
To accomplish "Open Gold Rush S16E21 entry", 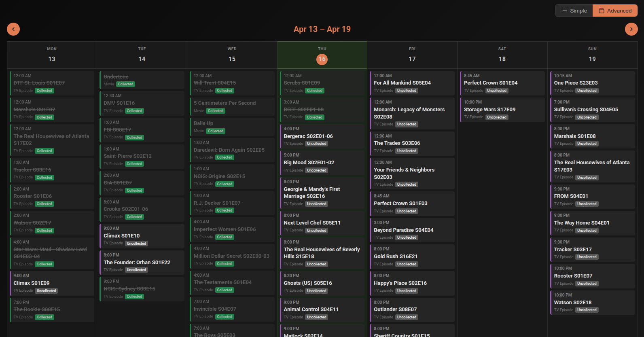I will pyautogui.click(x=412, y=256).
